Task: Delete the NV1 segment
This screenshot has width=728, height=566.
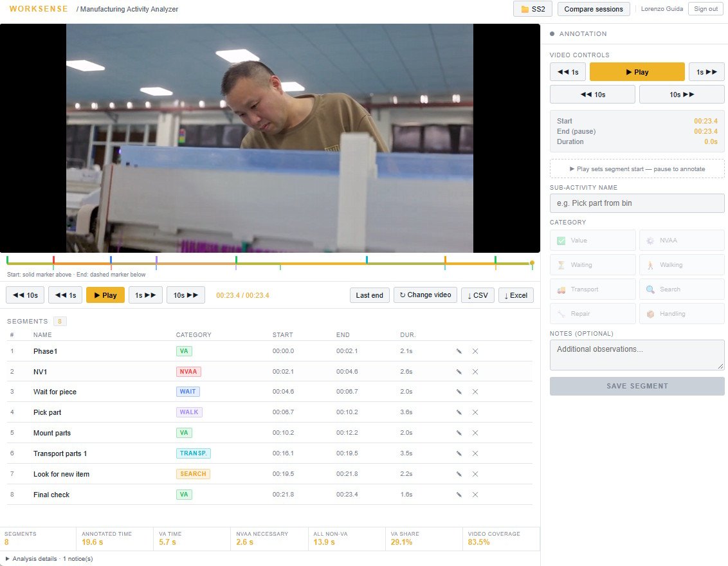Action: tap(475, 372)
